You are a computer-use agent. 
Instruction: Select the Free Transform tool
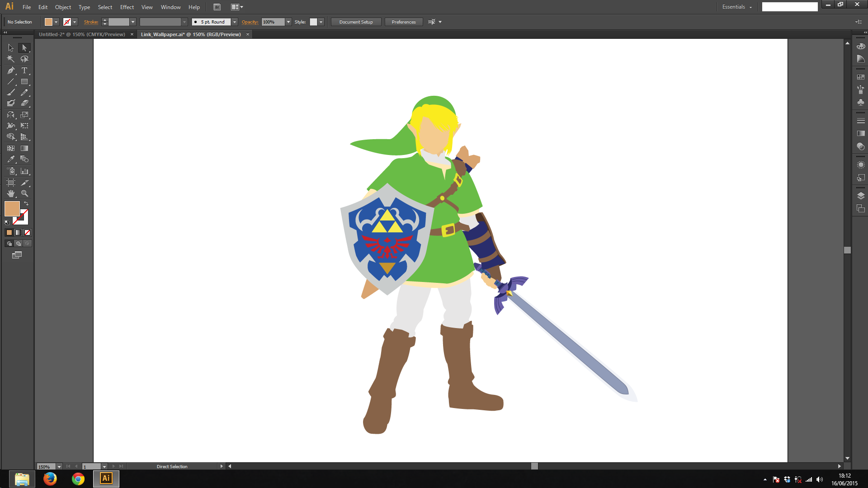point(24,126)
